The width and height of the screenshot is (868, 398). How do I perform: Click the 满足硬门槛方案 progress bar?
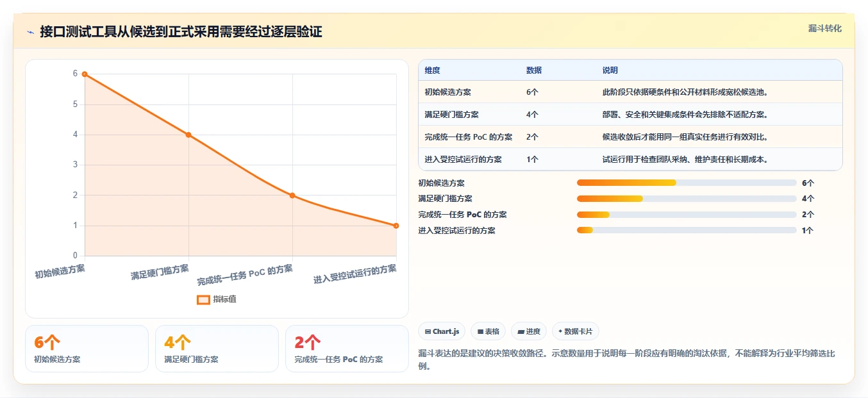pyautogui.click(x=687, y=199)
